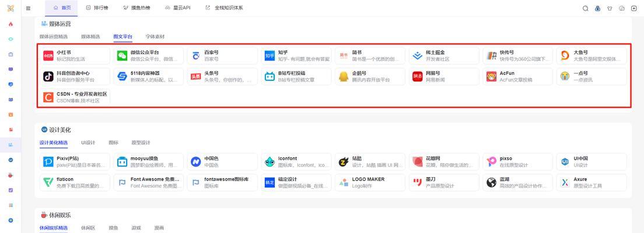Open the fontawesome图标库 card
Image resolution: width=644 pixels, height=233 pixels.
click(x=223, y=182)
